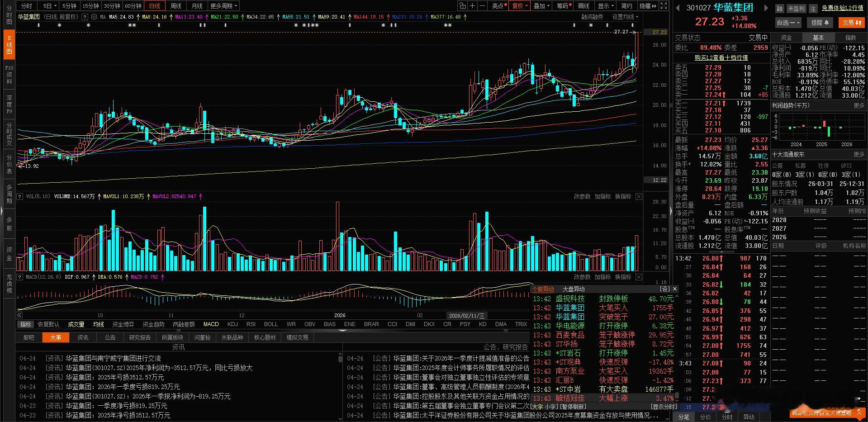Toggle 简约 simple mode
Image resolution: width=868 pixels, height=422 pixels.
point(626,6)
